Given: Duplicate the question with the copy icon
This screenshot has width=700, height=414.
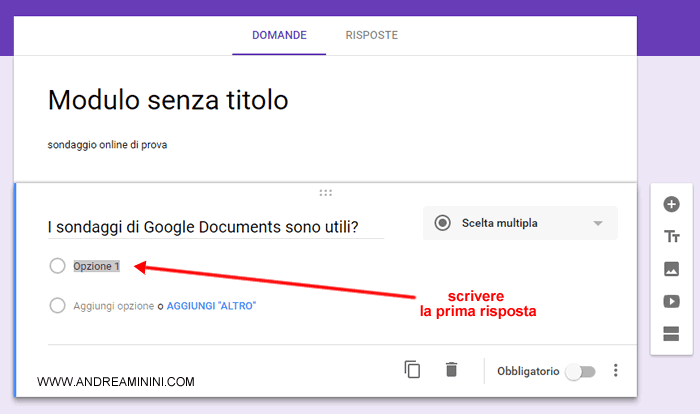Looking at the screenshot, I should 412,370.
